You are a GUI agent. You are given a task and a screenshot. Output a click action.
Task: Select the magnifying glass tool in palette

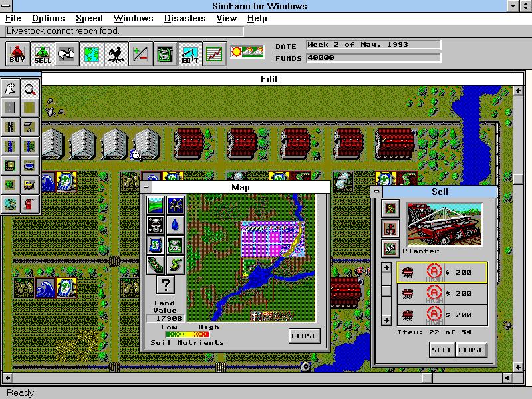[x=30, y=89]
